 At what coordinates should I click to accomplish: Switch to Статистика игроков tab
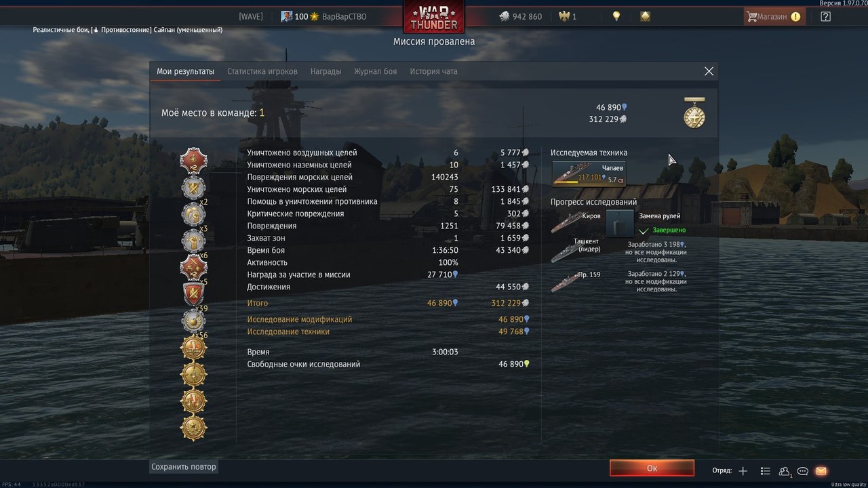262,71
